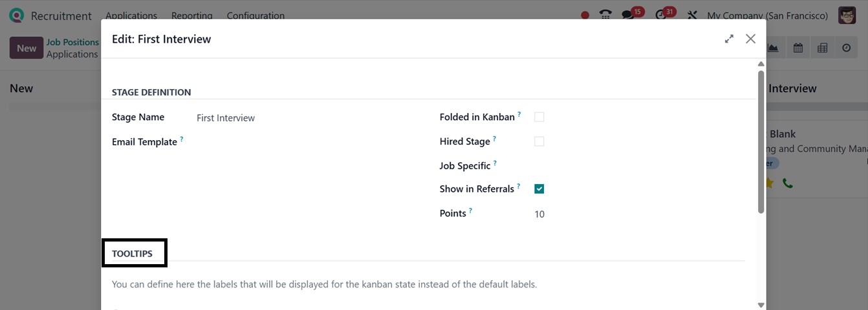This screenshot has height=310, width=868.
Task: Switch to the calendar view icon
Action: tap(798, 48)
